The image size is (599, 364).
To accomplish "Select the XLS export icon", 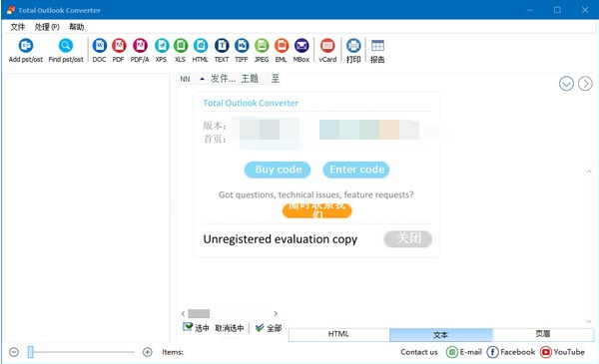I will pos(181,50).
